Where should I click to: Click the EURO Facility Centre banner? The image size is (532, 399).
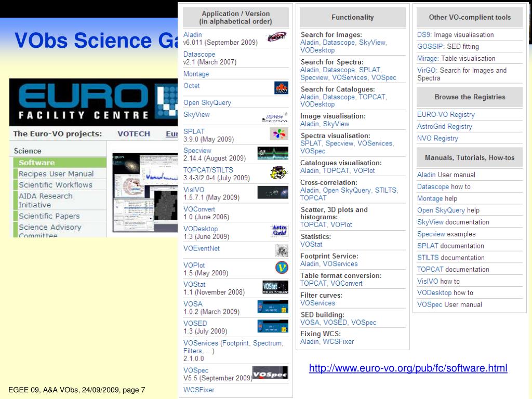click(x=94, y=102)
